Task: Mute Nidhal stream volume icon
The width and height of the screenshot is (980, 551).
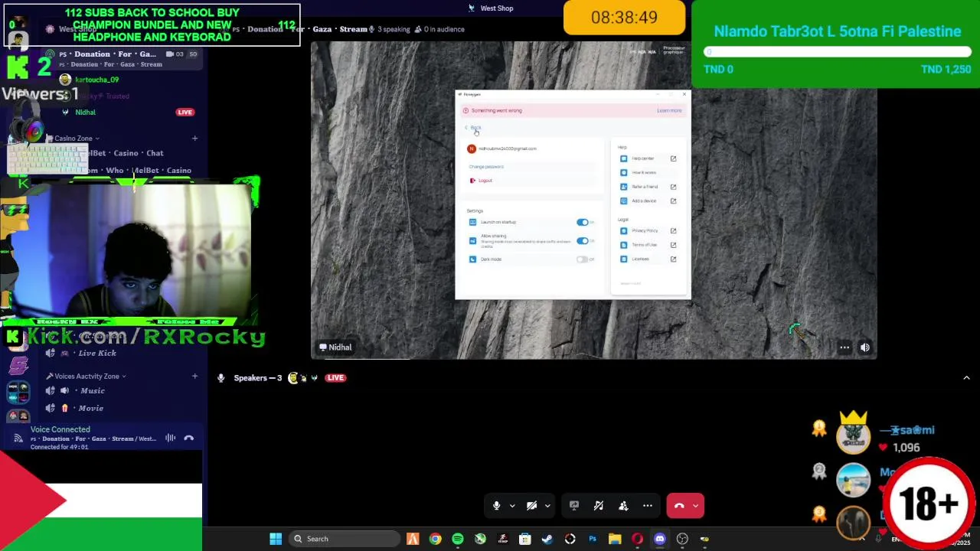Action: 865,347
